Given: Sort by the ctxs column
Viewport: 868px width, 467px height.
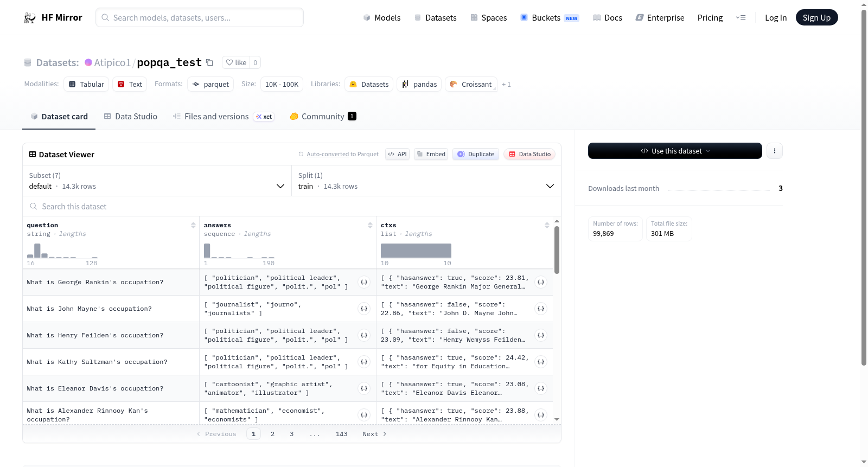Looking at the screenshot, I should pos(547,225).
